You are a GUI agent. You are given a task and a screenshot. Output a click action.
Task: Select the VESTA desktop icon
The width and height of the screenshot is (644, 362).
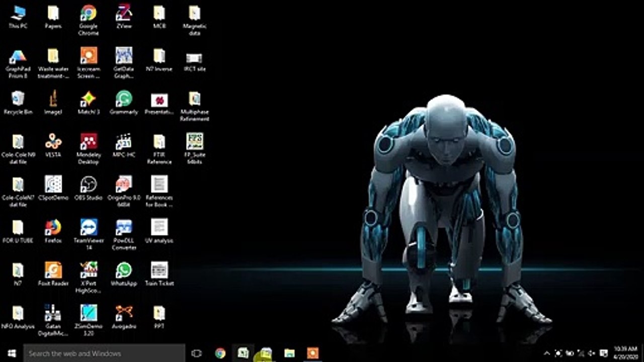[53, 146]
